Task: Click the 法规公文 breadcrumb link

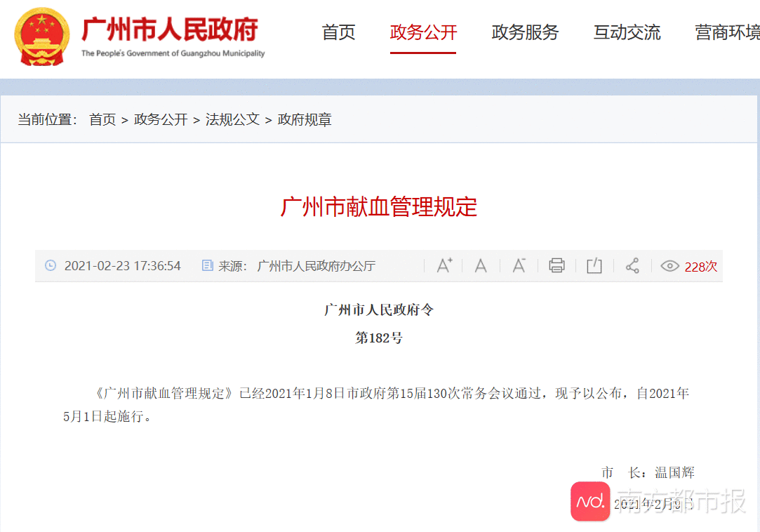Action: pyautogui.click(x=232, y=119)
